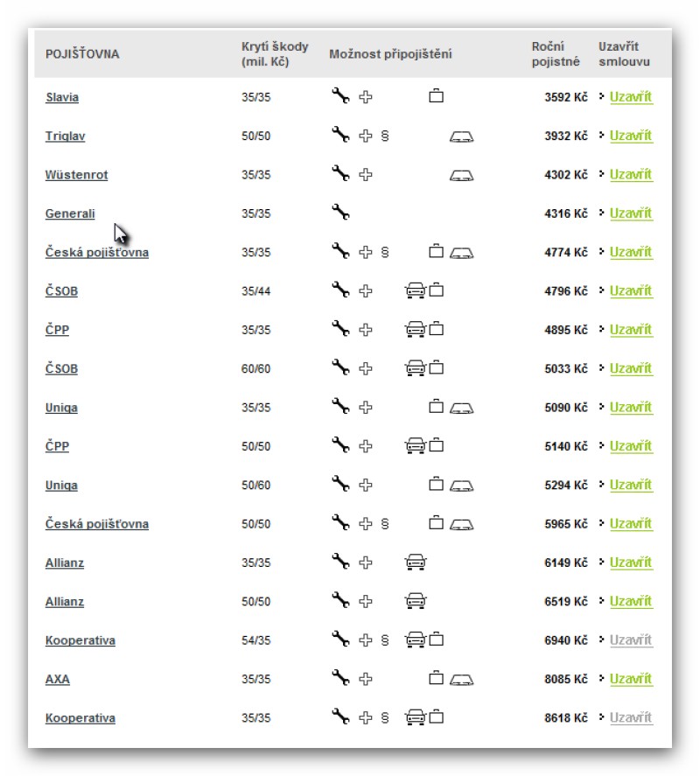
Task: Click the briefcase icon in the Slavia row
Action: [x=436, y=97]
